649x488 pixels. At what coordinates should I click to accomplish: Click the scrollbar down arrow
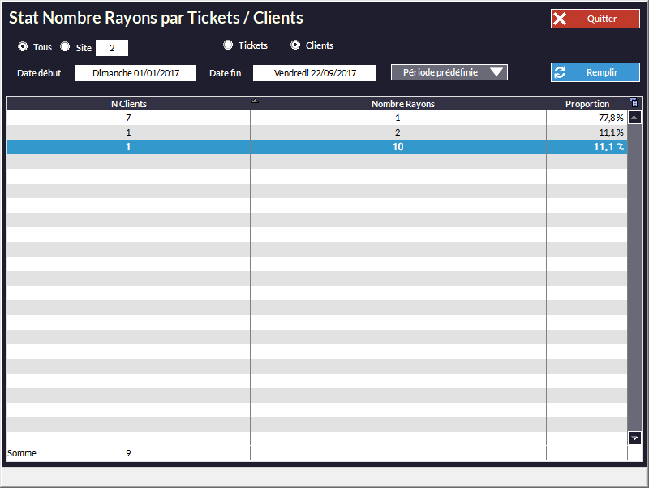[x=634, y=438]
